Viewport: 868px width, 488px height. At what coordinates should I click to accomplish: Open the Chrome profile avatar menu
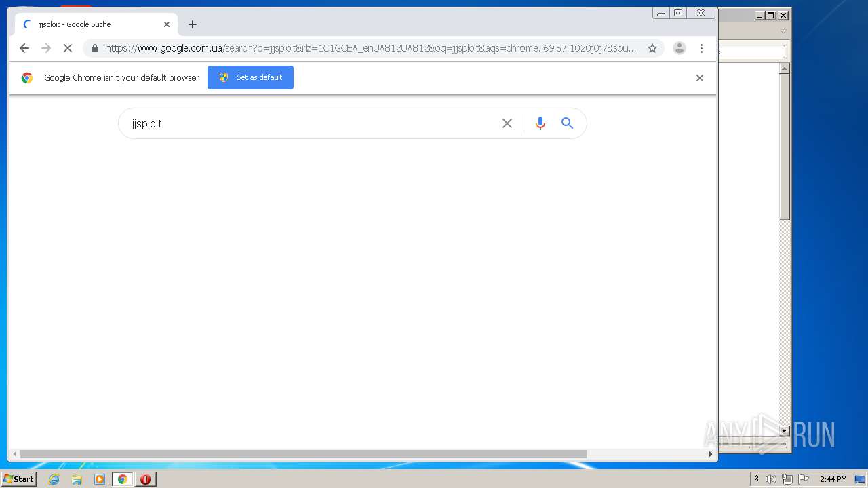click(x=679, y=48)
